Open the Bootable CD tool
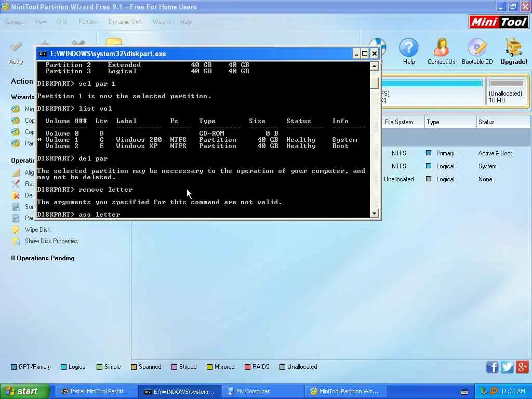The width and height of the screenshot is (532, 399). [x=477, y=47]
